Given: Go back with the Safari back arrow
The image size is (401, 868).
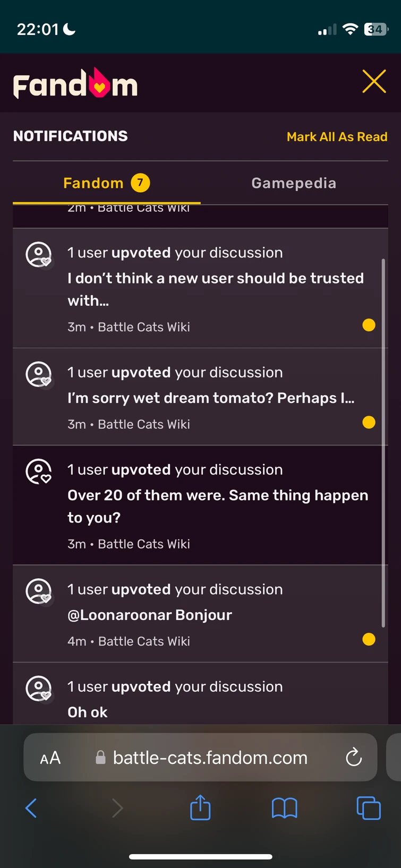Looking at the screenshot, I should [x=31, y=808].
